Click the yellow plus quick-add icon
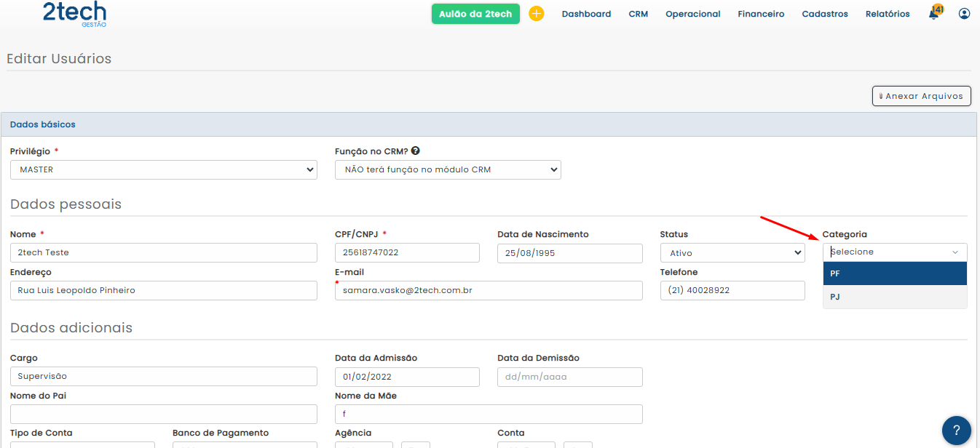The width and height of the screenshot is (980, 448). point(537,14)
